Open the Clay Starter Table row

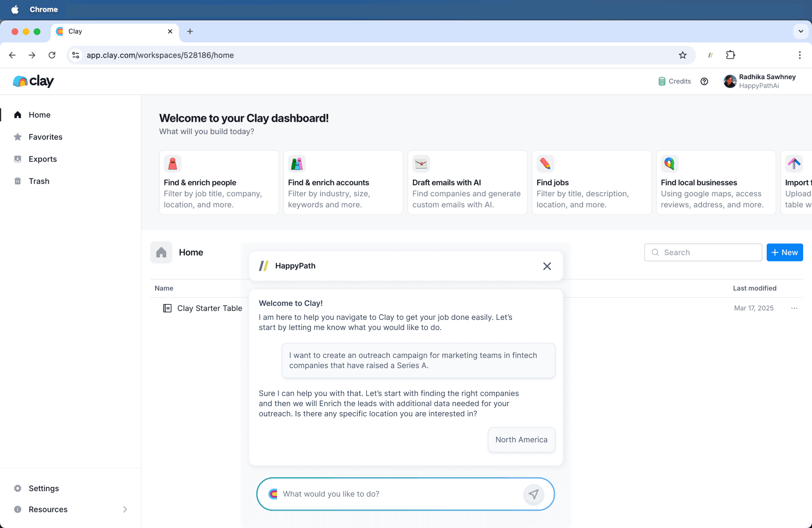(476, 308)
